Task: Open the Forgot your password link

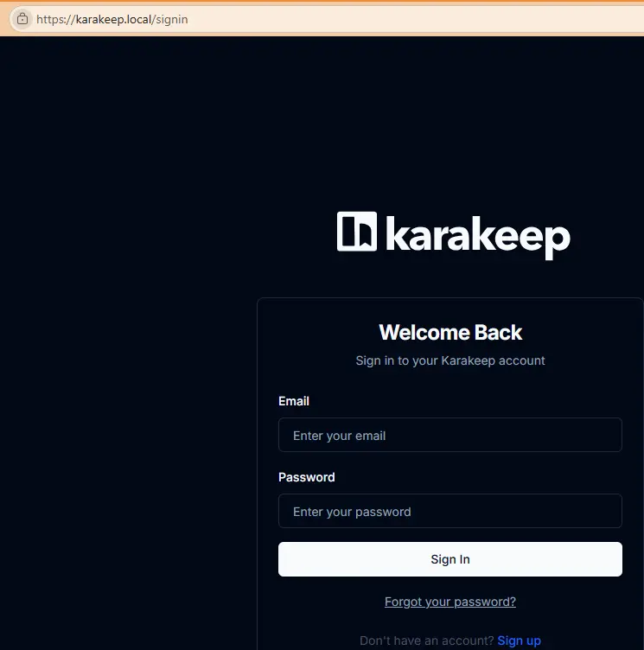Action: tap(450, 602)
